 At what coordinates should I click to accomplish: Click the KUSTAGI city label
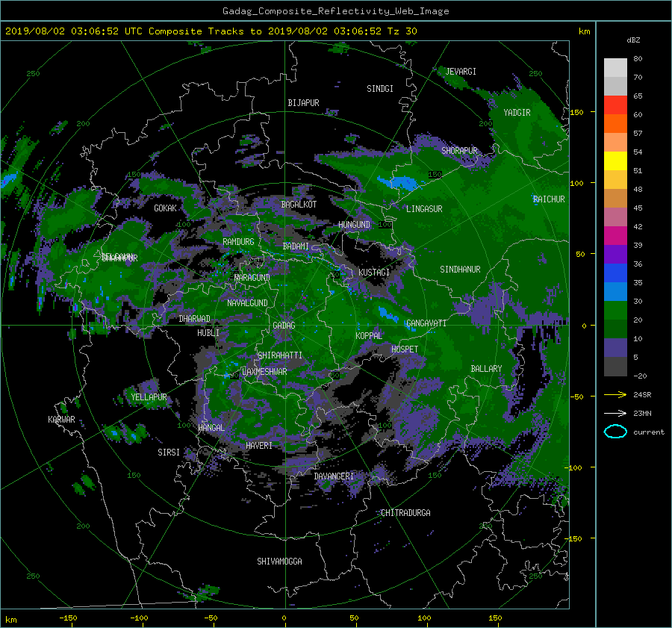point(374,273)
